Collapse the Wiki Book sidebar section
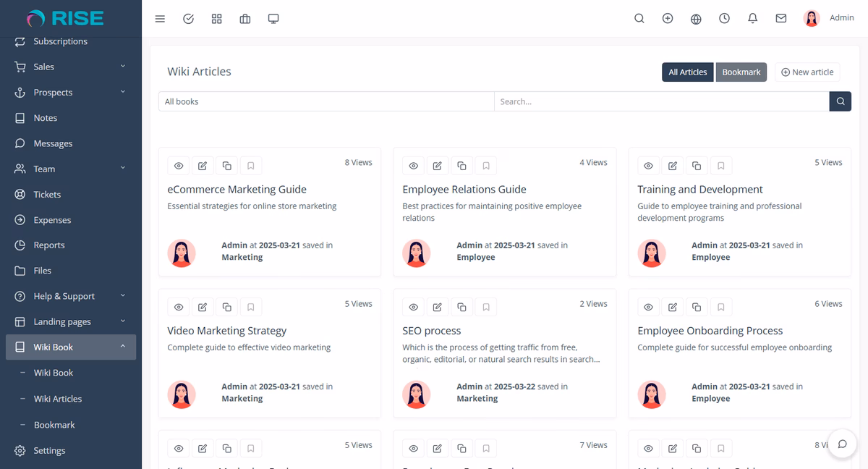The image size is (868, 469). click(70, 347)
